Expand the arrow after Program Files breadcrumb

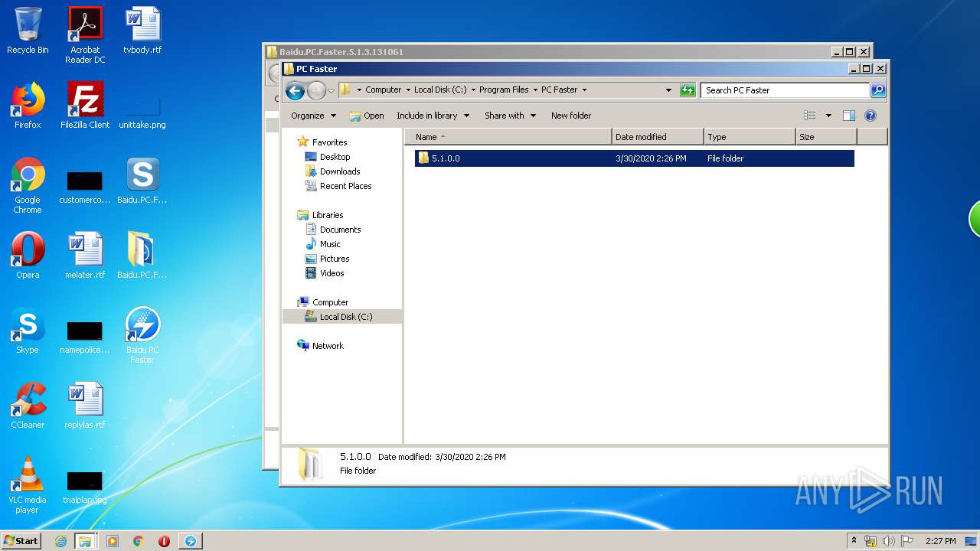[535, 90]
